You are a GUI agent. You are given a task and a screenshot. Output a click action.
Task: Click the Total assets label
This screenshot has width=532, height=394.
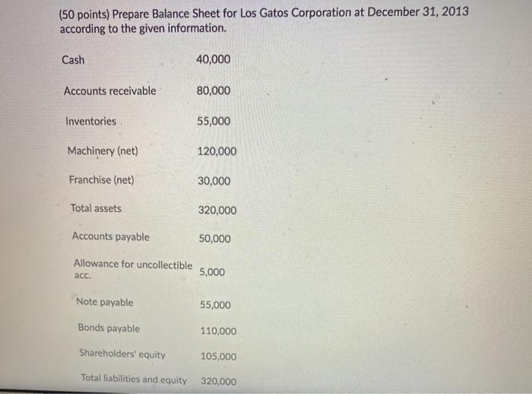click(96, 208)
